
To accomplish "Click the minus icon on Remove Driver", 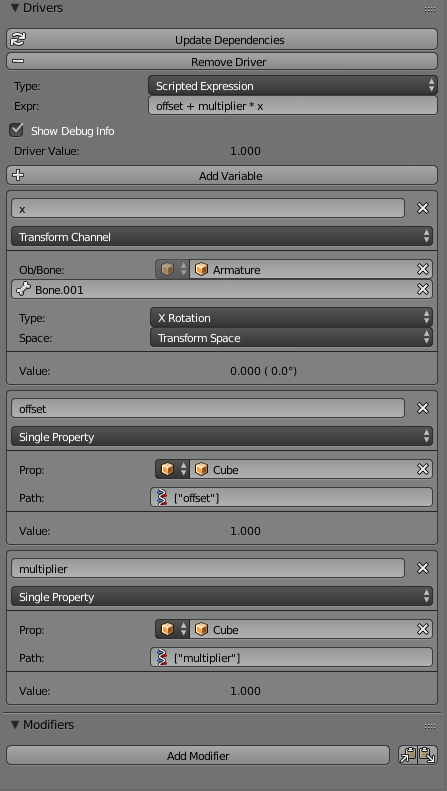I will pos(18,62).
